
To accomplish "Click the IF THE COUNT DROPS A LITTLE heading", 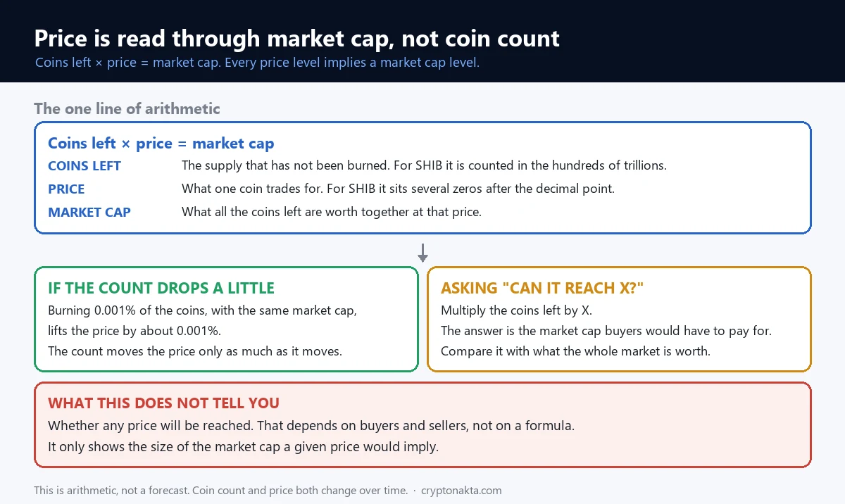I will click(x=161, y=288).
